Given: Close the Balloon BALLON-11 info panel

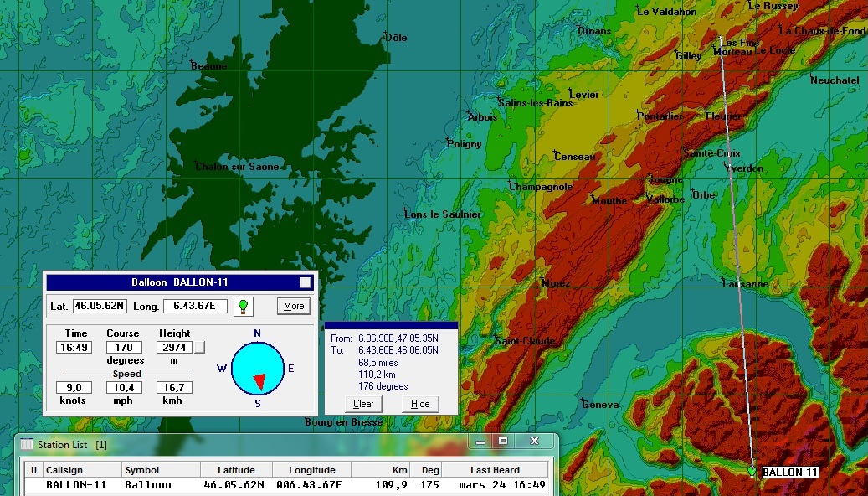Looking at the screenshot, I should pyautogui.click(x=306, y=282).
